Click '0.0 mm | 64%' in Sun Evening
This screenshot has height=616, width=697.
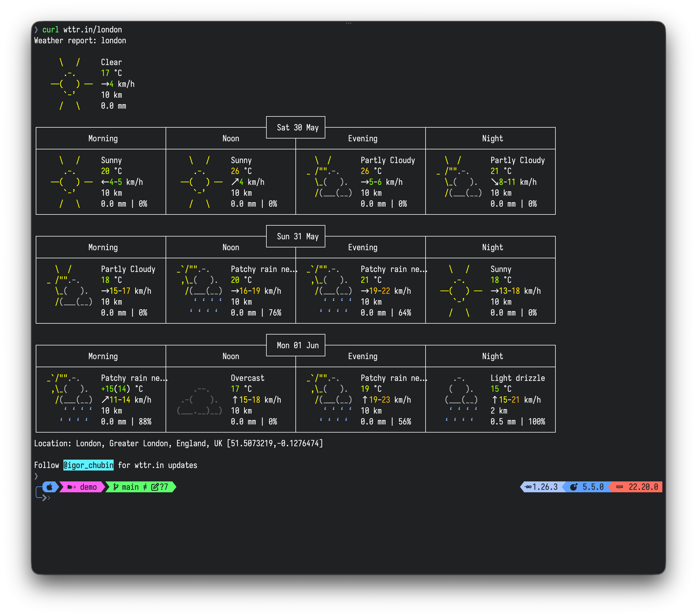pos(386,312)
